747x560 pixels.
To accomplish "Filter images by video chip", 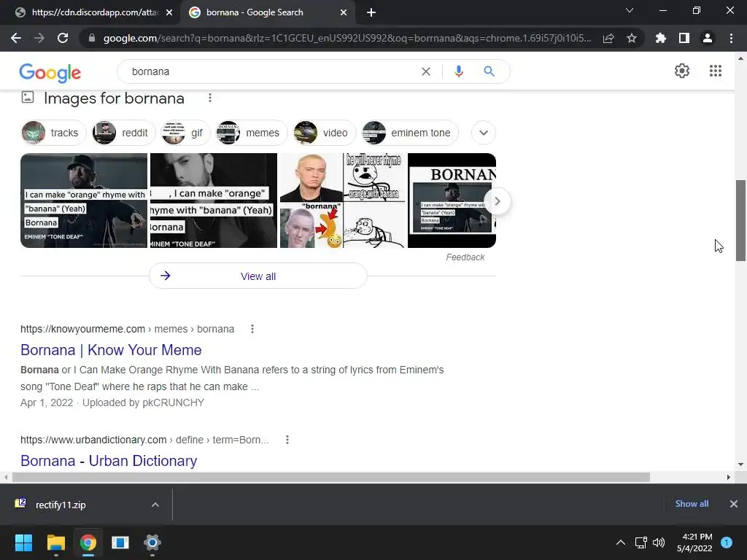I will [325, 133].
